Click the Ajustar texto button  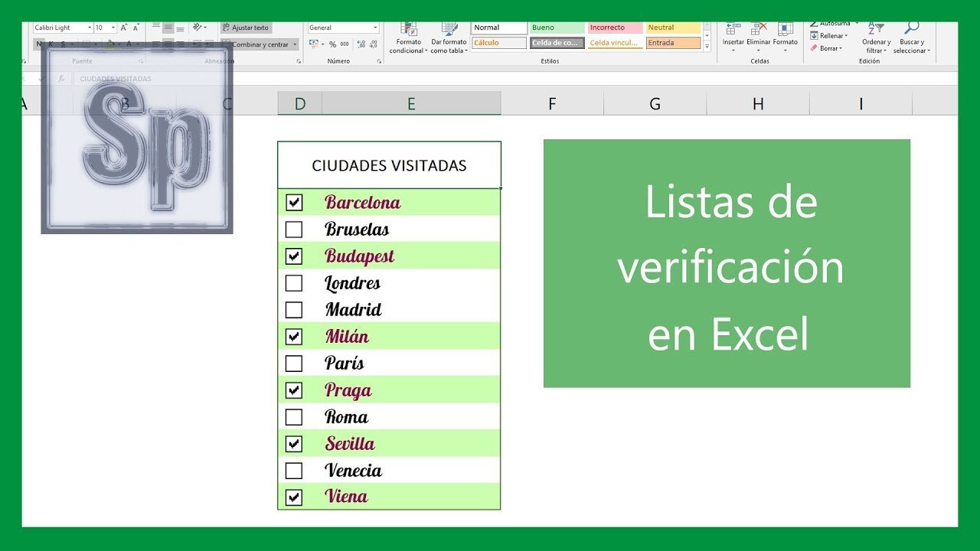click(x=247, y=27)
